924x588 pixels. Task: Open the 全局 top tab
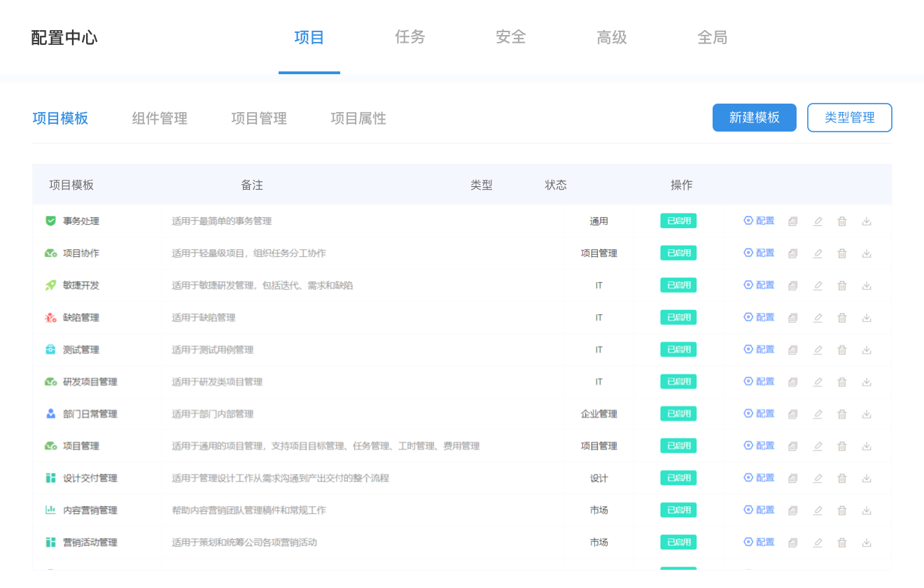click(713, 37)
